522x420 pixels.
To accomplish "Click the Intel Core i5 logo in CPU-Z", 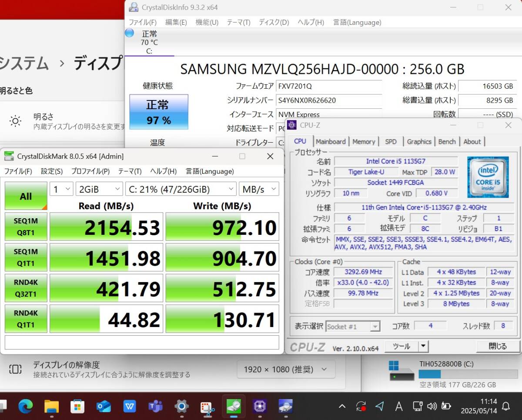I will click(488, 177).
